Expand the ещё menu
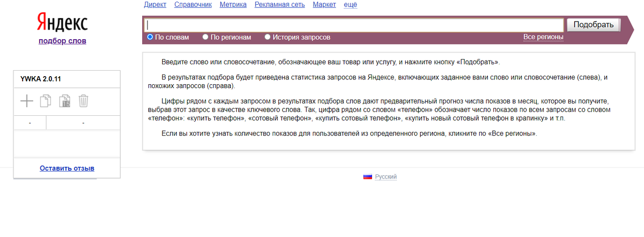The height and width of the screenshot is (237, 644). 350,5
